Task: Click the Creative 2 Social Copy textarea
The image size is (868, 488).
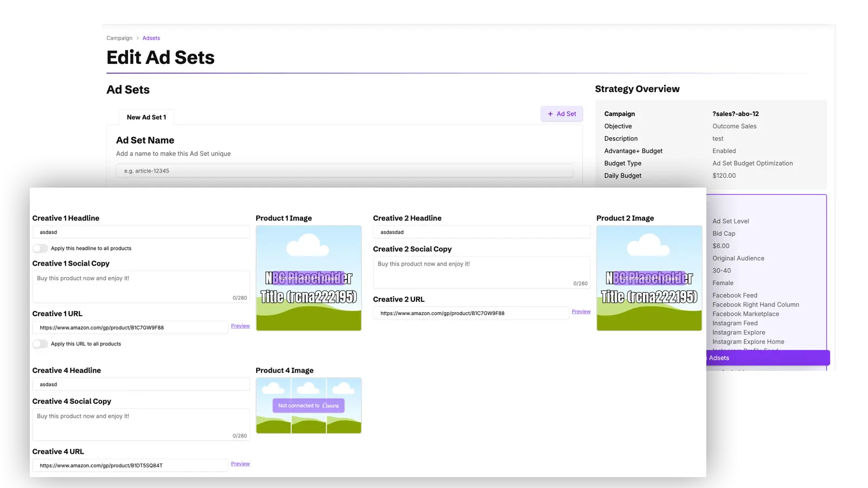Action: pos(481,272)
